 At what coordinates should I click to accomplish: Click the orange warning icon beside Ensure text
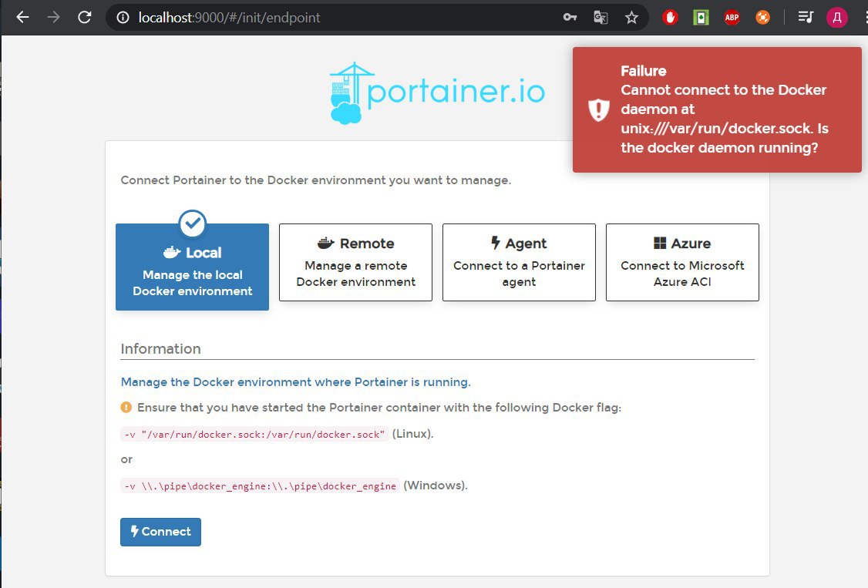pos(126,408)
